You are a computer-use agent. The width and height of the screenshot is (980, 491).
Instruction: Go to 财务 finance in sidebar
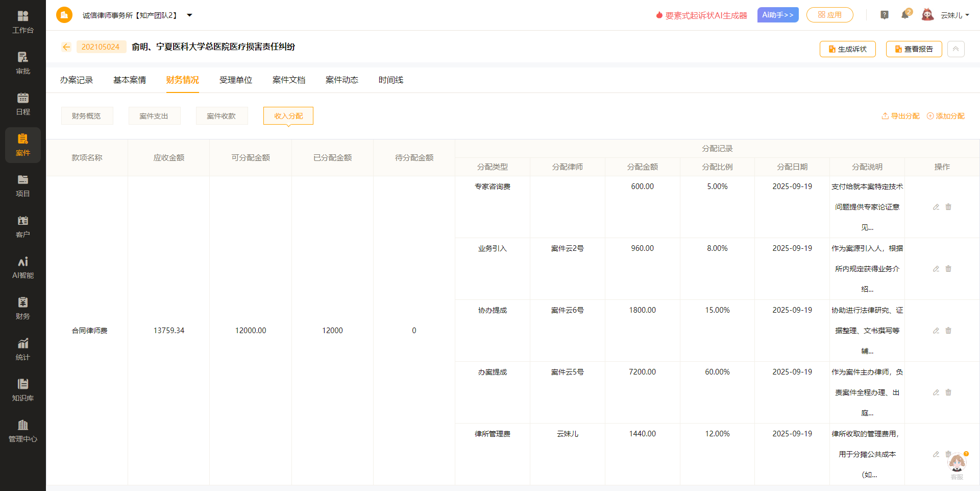pos(23,308)
